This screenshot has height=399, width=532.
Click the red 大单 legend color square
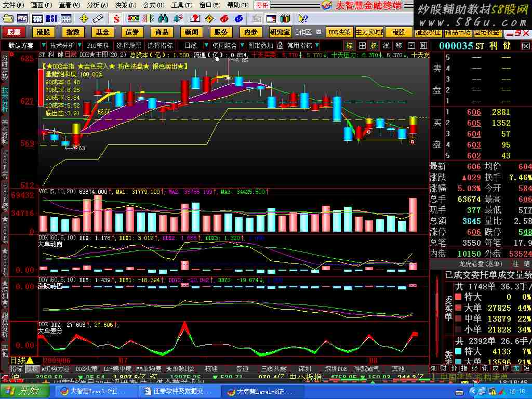458,308
